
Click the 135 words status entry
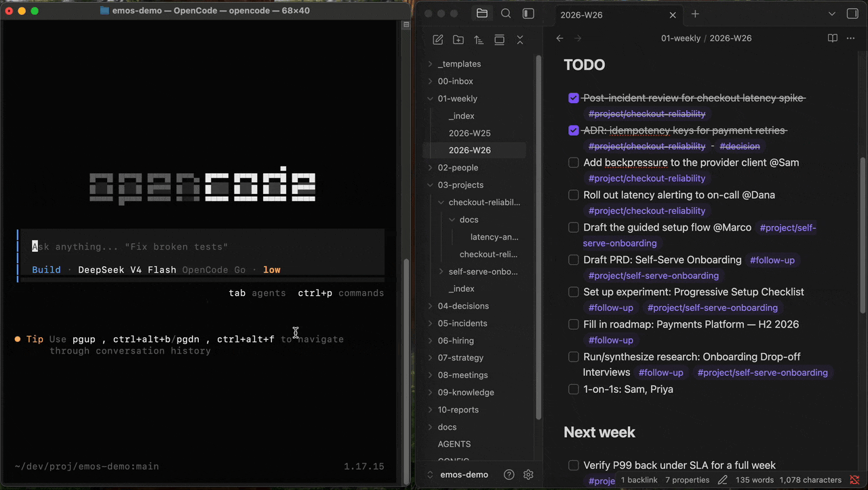coord(755,480)
